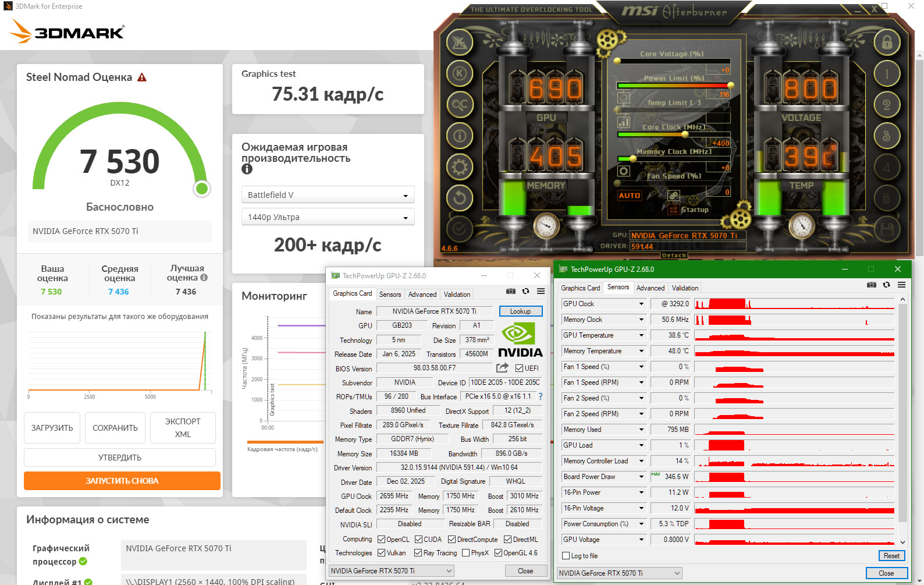This screenshot has height=585, width=924.
Task: Click Reset button in GPU-Z Sensors window
Action: pyautogui.click(x=891, y=556)
